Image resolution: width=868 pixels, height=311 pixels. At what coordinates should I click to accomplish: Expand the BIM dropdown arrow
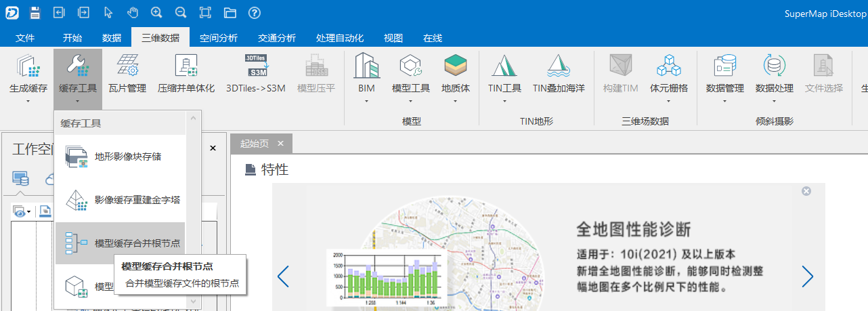point(366,102)
